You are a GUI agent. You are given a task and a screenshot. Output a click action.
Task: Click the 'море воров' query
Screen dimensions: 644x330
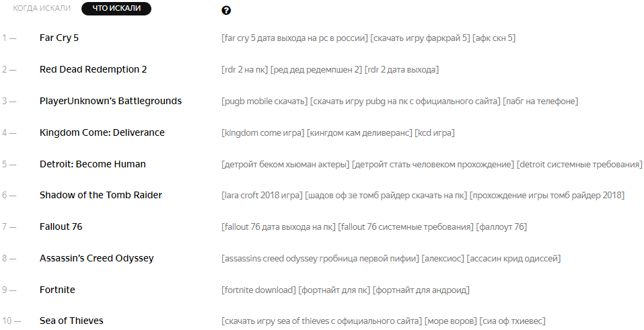pos(451,321)
